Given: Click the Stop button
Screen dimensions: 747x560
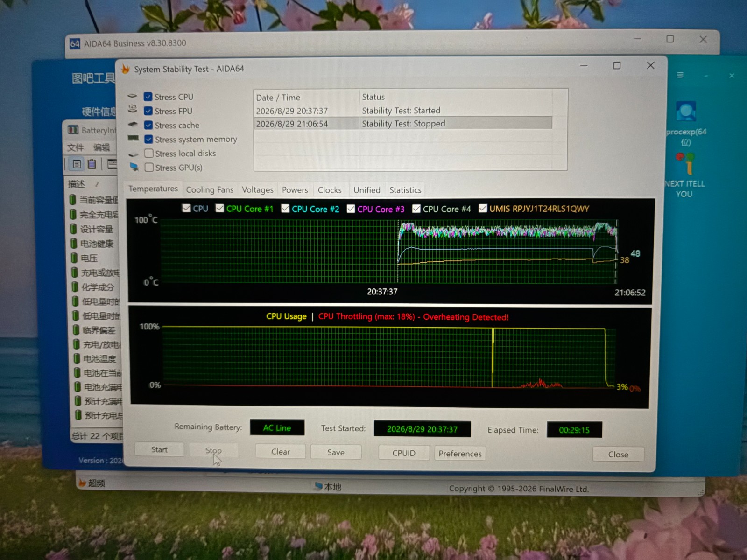Looking at the screenshot, I should click(213, 450).
